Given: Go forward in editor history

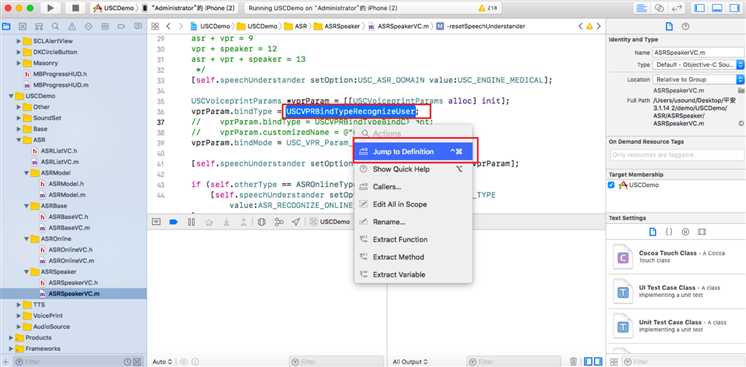Looking at the screenshot, I should click(180, 26).
